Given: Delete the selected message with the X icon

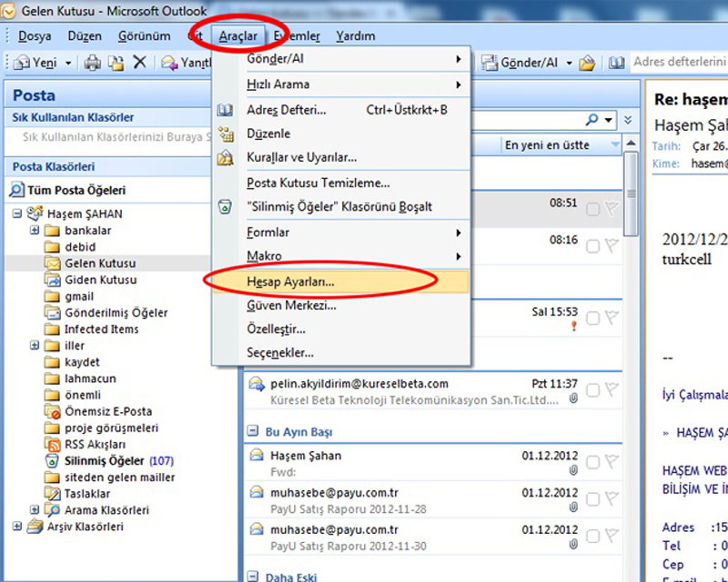Looking at the screenshot, I should pos(139,62).
